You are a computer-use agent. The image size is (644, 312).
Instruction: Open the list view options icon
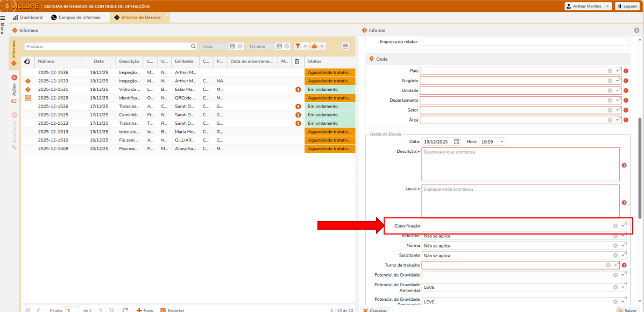[x=345, y=46]
